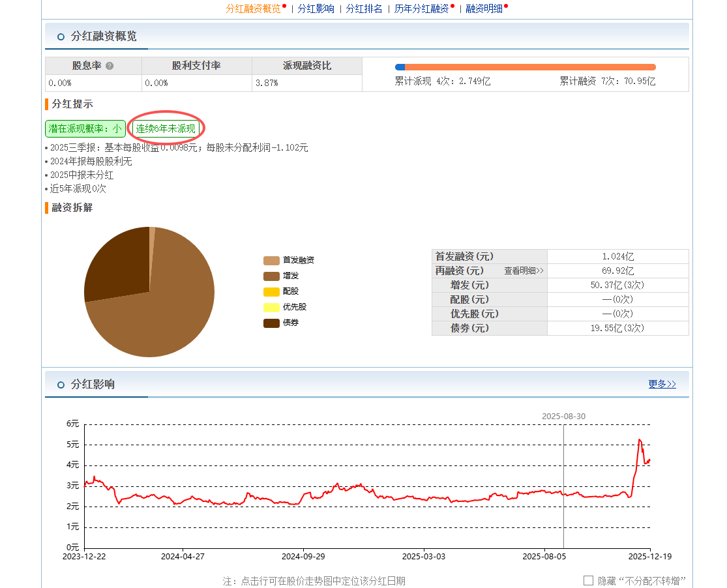Click the 配股 value —(0次) cell

[617, 300]
